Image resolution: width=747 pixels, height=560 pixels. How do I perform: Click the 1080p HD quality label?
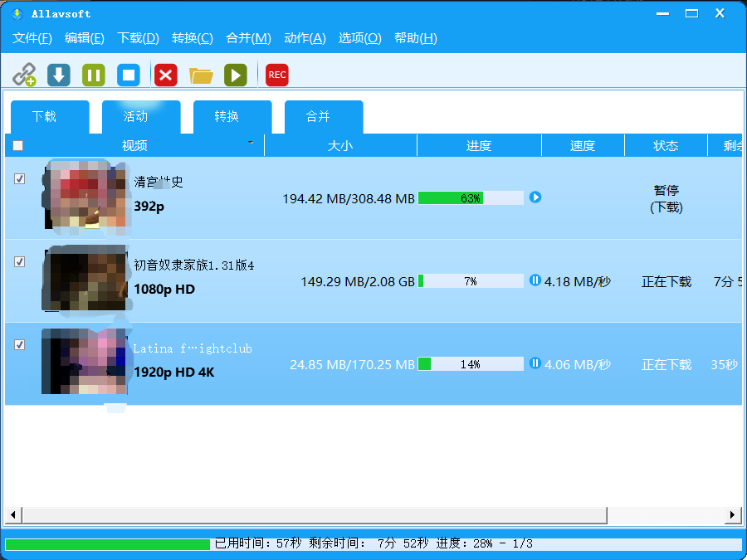click(164, 290)
